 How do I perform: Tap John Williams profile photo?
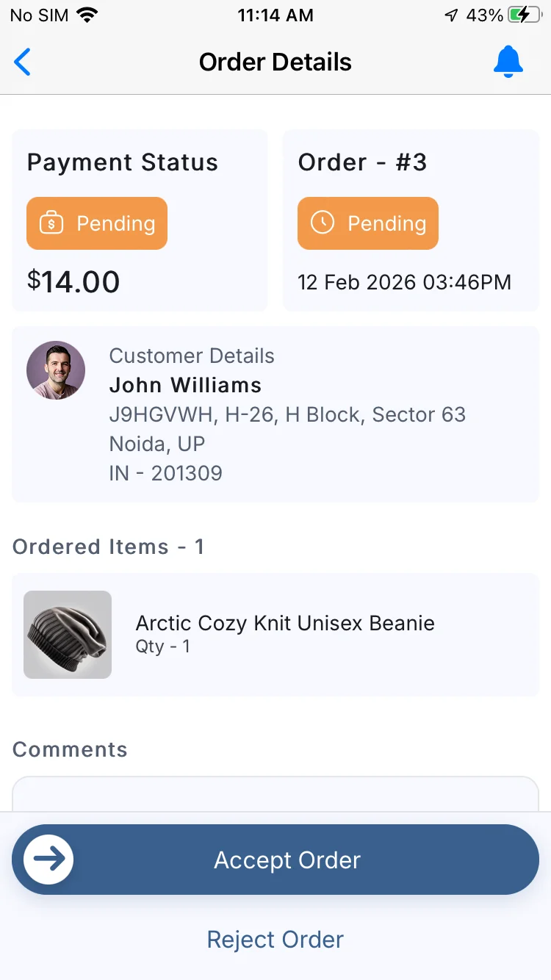[x=56, y=370]
